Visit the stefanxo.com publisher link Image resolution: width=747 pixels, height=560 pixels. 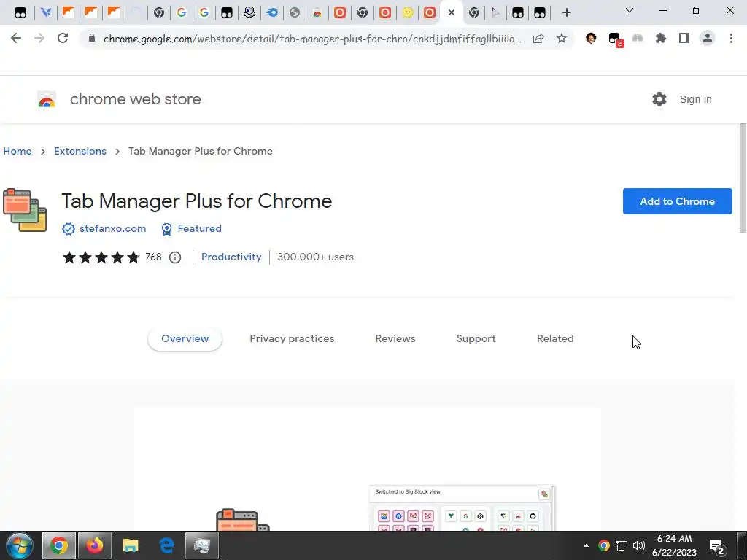tap(112, 228)
